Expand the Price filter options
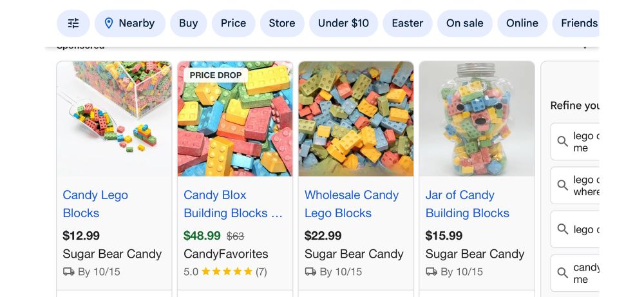644x297 pixels. click(233, 23)
